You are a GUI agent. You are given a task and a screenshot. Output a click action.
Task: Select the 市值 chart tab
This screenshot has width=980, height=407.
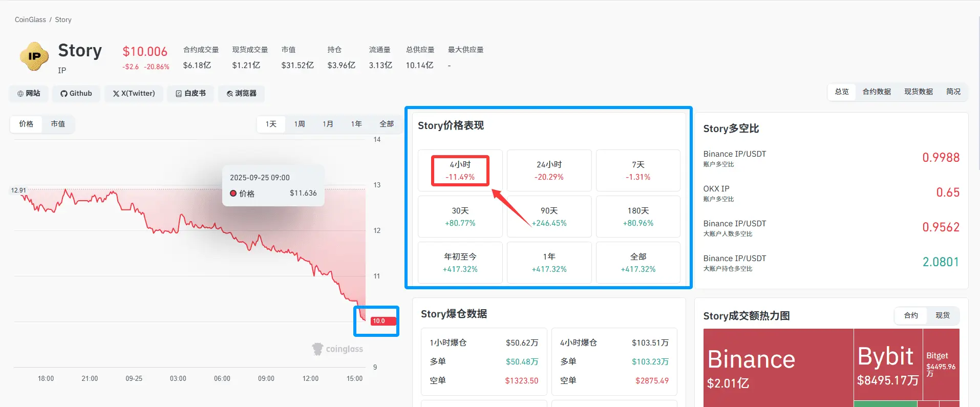58,124
